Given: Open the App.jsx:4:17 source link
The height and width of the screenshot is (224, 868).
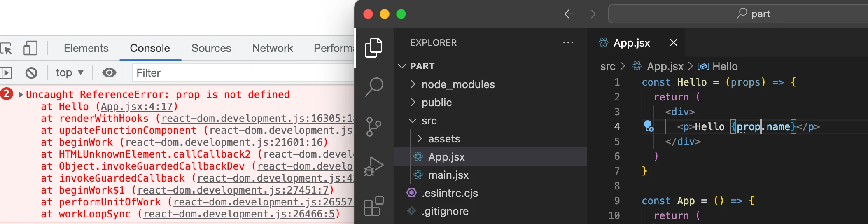Looking at the screenshot, I should pos(137,107).
